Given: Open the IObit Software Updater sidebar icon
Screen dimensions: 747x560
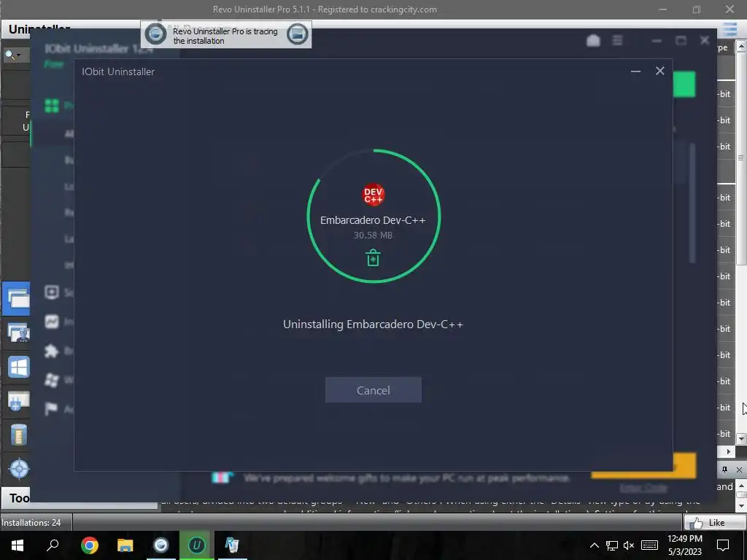Looking at the screenshot, I should click(52, 292).
